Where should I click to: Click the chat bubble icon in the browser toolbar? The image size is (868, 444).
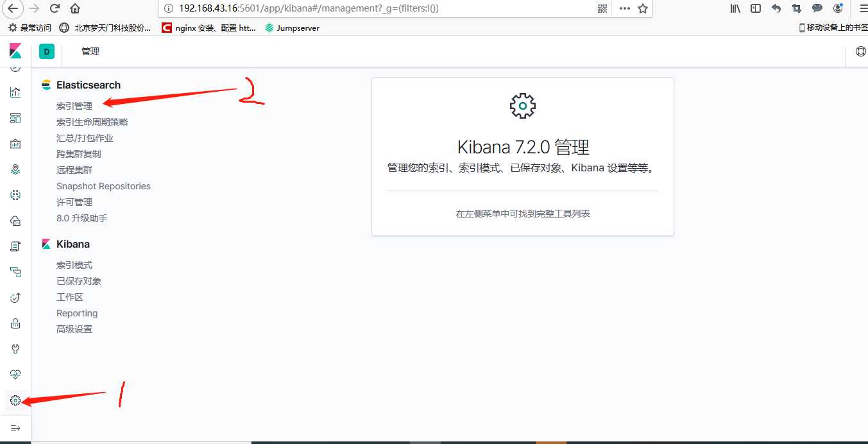[817, 8]
